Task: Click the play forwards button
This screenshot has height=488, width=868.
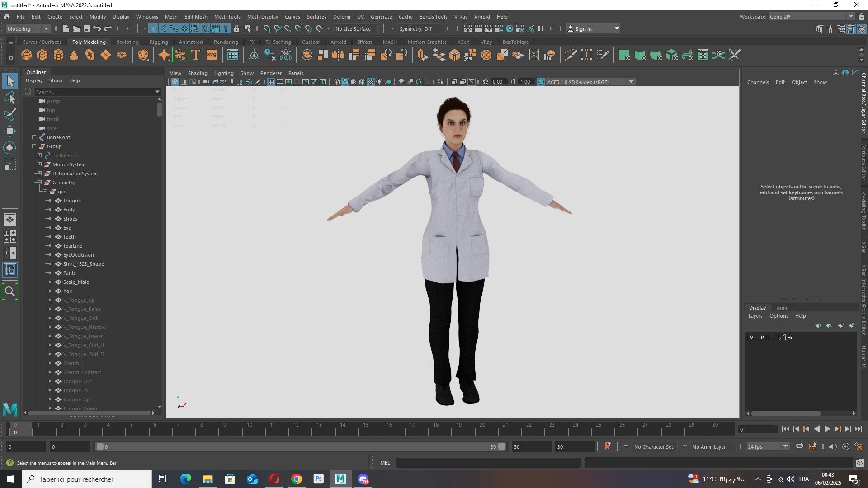Action: 827,429
